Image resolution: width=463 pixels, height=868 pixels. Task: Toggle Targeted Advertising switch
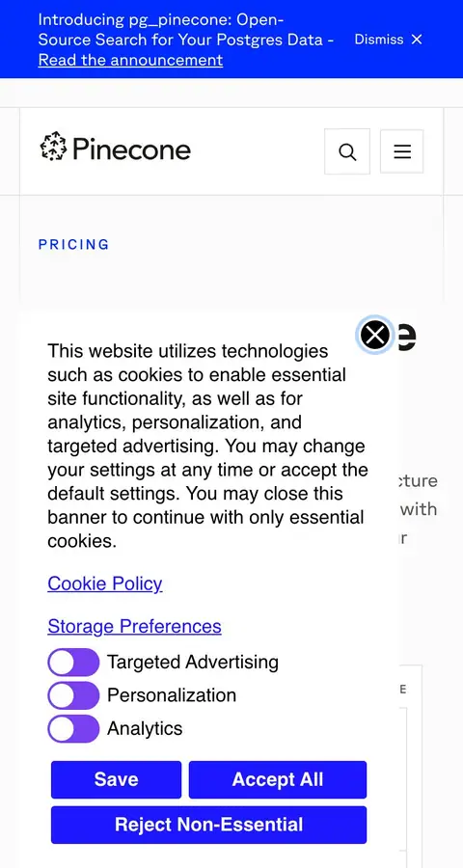(73, 663)
